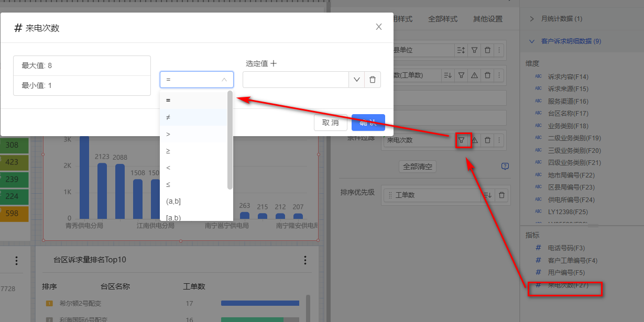This screenshot has width=644, height=322.
Task: Click warning icon on 工单数 field row
Action: [x=474, y=75]
